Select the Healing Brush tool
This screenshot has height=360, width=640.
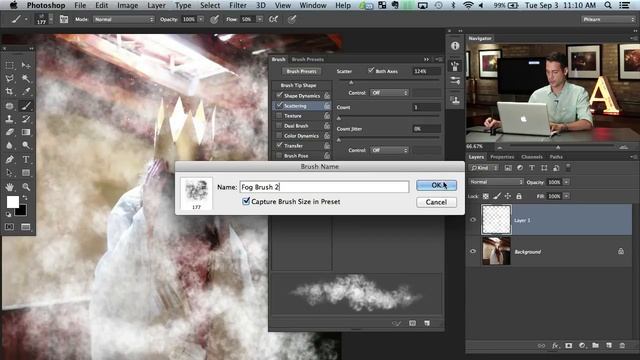tap(10, 106)
